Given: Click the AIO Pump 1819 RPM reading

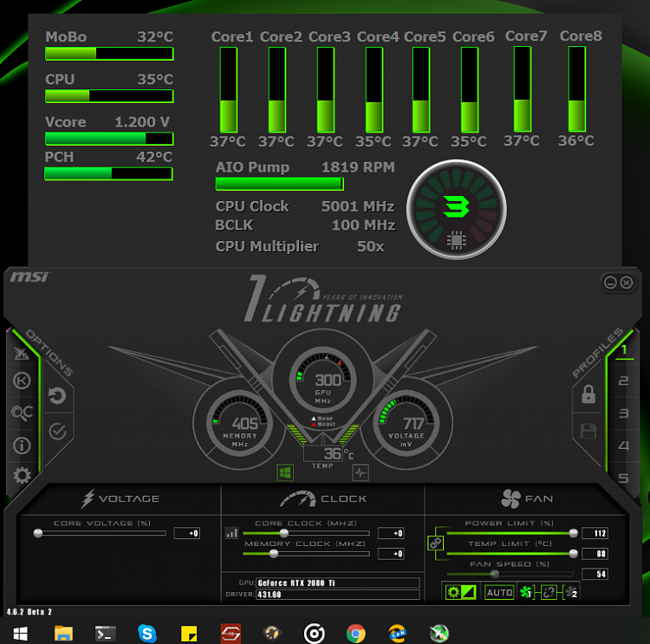Looking at the screenshot, I should [x=358, y=167].
